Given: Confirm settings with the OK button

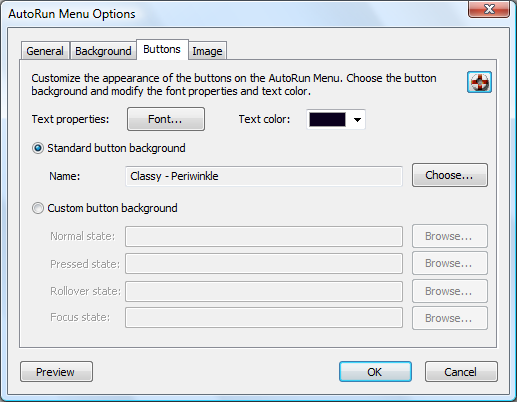Looking at the screenshot, I should pyautogui.click(x=375, y=372).
